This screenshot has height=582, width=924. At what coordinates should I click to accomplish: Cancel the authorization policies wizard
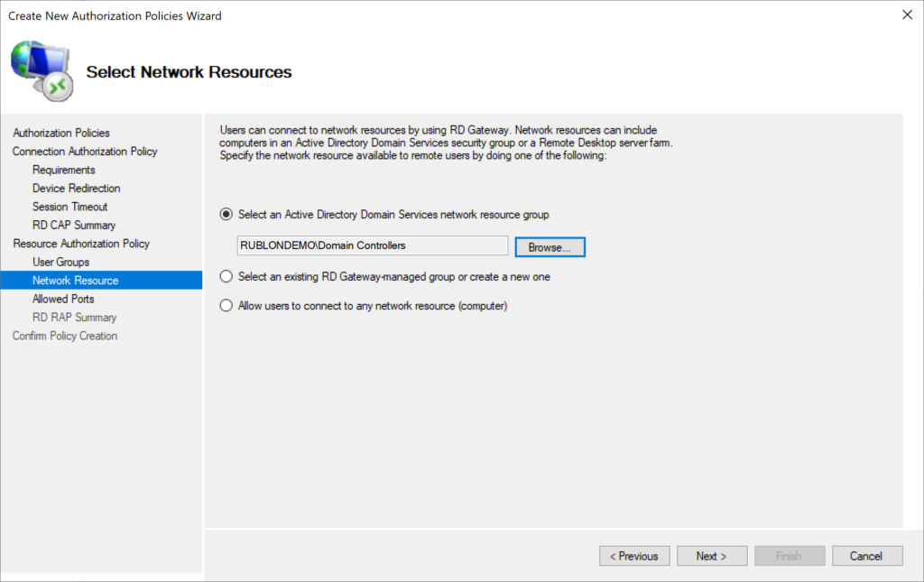coord(866,555)
